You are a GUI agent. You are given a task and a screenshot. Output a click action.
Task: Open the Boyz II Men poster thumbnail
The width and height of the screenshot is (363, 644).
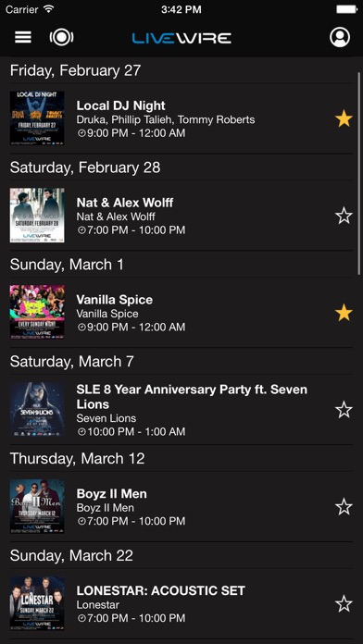point(37,506)
